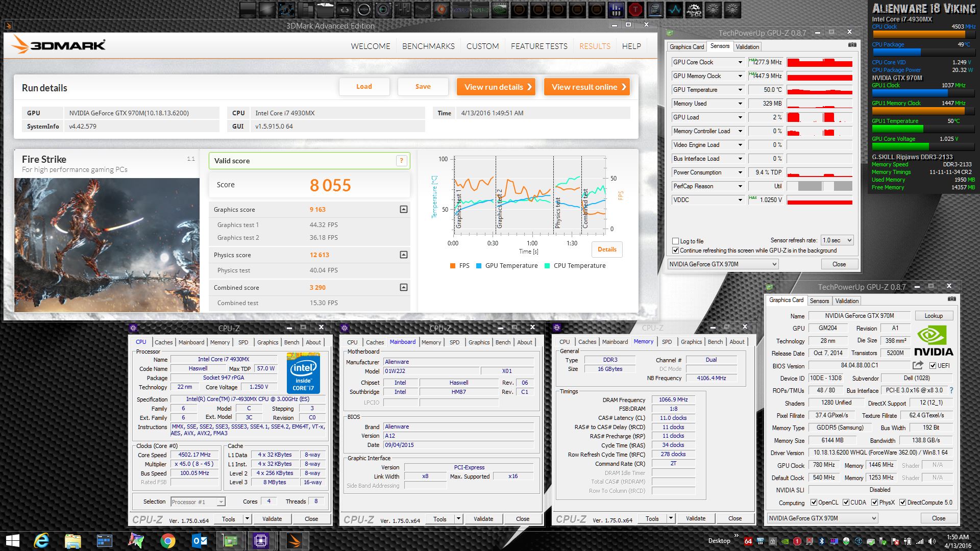Image resolution: width=980 pixels, height=551 pixels.
Task: Click the camera icon in GPU-Z Graphics Card window
Action: click(x=952, y=299)
